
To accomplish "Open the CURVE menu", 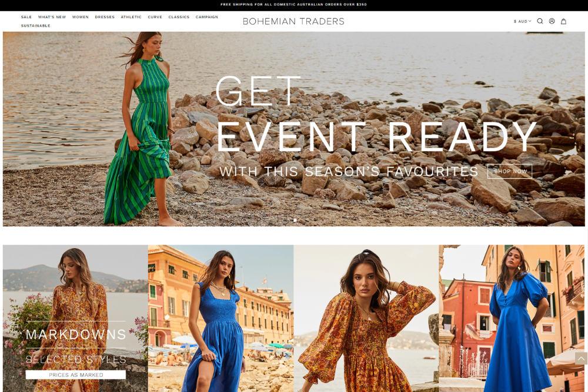I will click(x=155, y=17).
